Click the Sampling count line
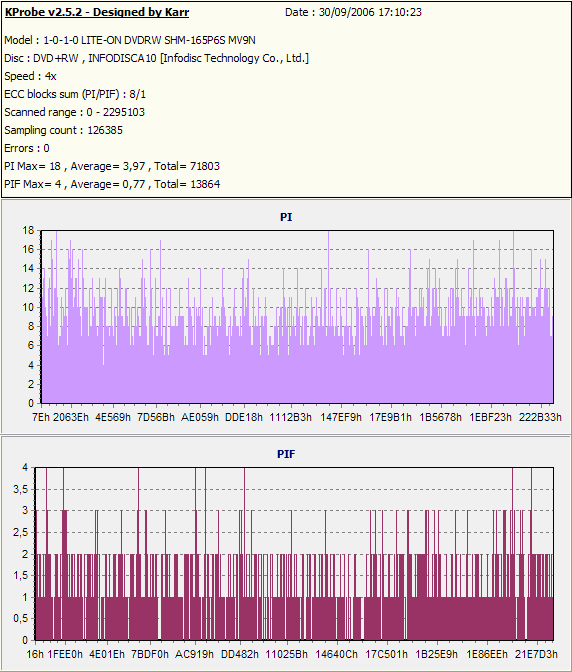This screenshot has width=572, height=672. 63,130
